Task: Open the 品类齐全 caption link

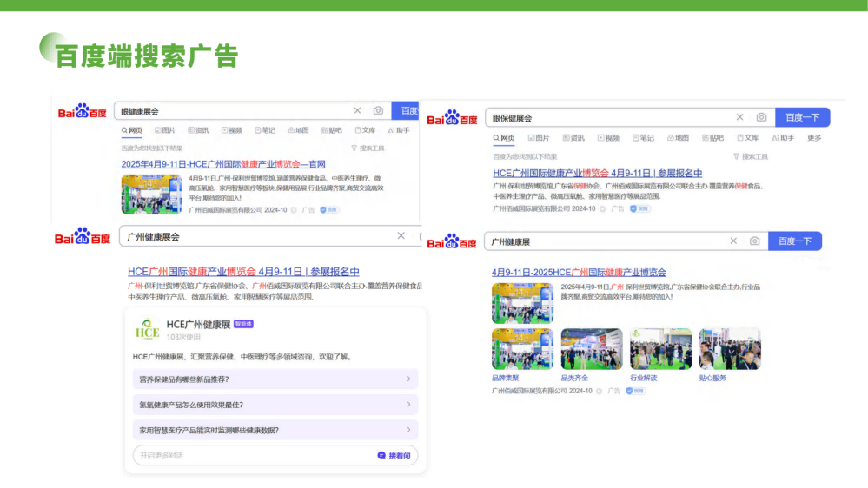Action: click(574, 378)
